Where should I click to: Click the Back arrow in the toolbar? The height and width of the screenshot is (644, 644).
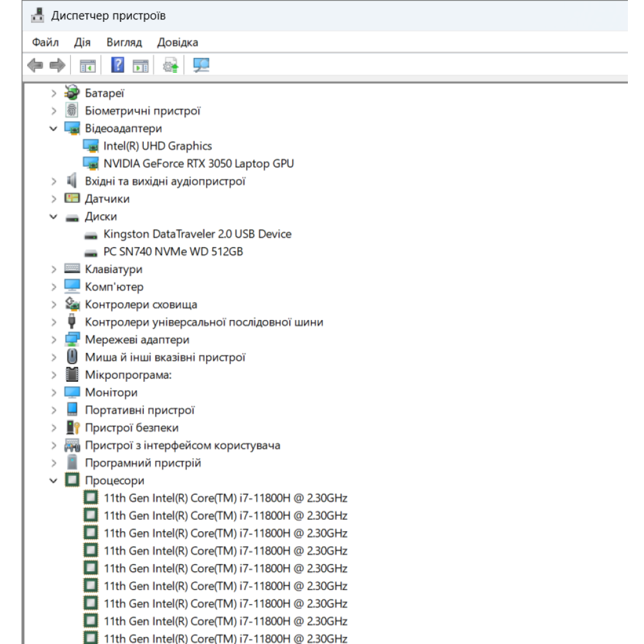[x=35, y=65]
